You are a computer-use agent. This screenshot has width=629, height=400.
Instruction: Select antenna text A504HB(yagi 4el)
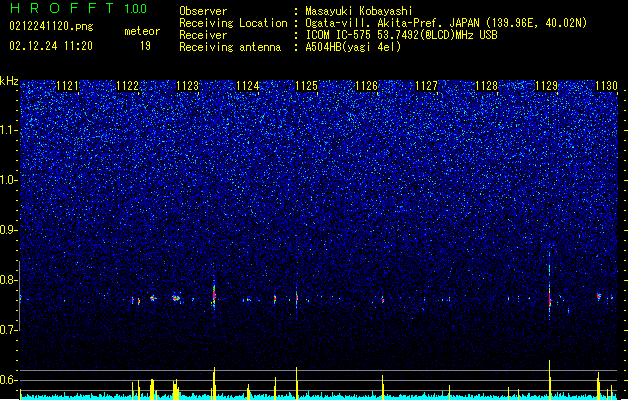click(x=353, y=47)
